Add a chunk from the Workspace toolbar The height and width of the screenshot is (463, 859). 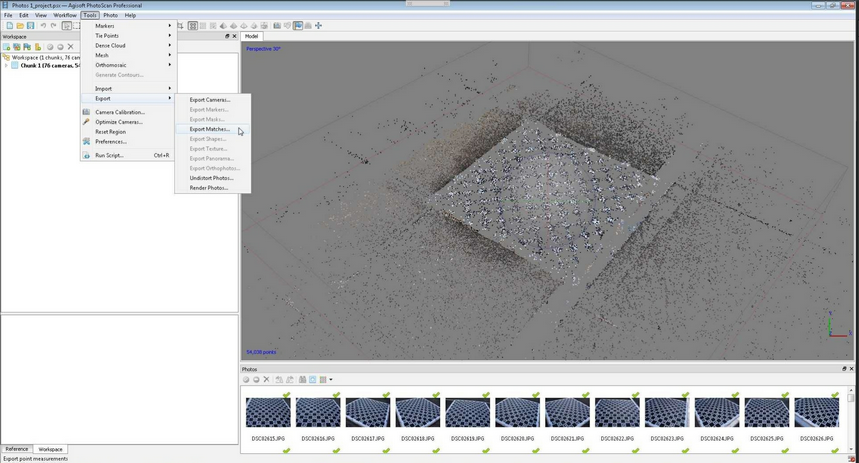point(7,47)
